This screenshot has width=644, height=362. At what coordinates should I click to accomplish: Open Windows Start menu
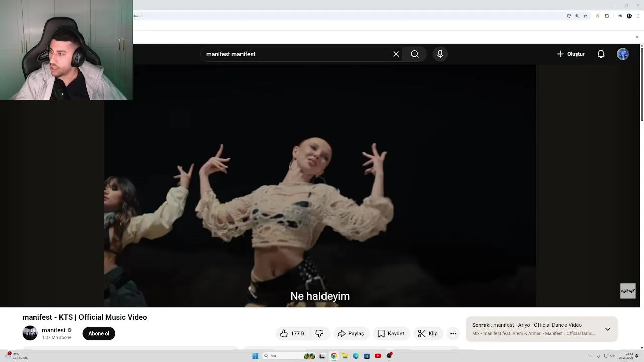pyautogui.click(x=255, y=356)
